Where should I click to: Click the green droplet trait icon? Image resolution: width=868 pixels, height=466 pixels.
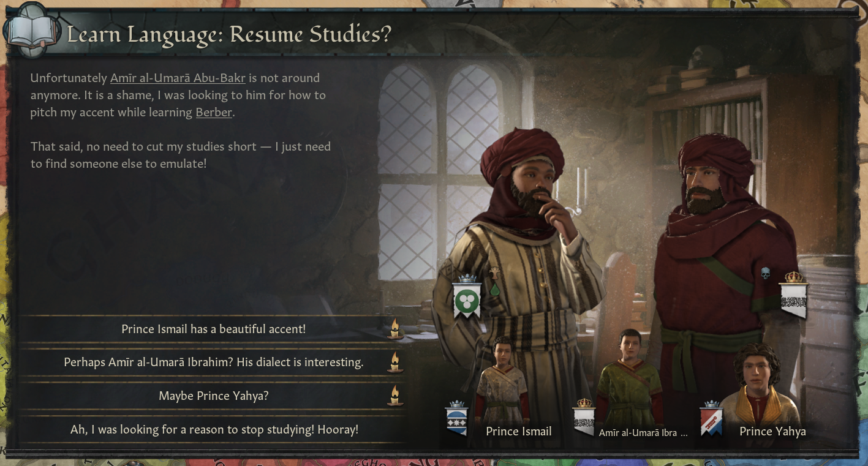pyautogui.click(x=494, y=288)
